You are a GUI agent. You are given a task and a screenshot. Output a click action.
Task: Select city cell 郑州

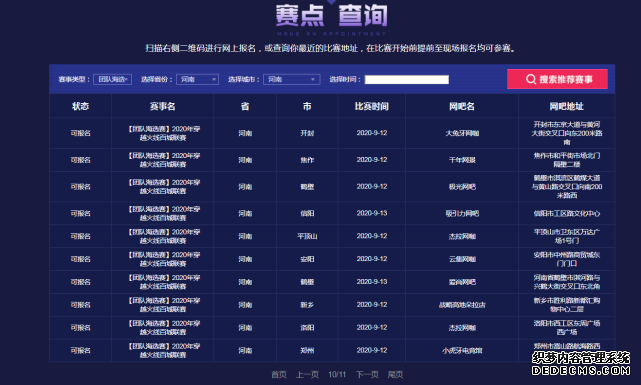coord(307,351)
